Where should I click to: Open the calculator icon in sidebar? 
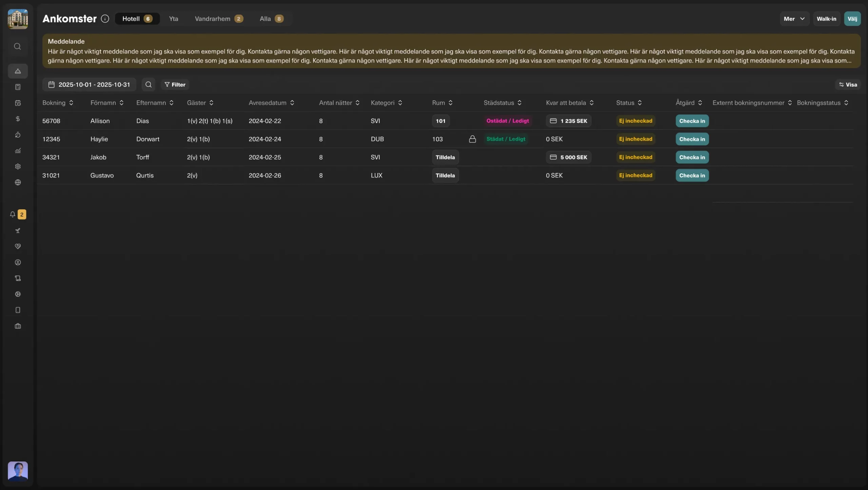pos(18,87)
